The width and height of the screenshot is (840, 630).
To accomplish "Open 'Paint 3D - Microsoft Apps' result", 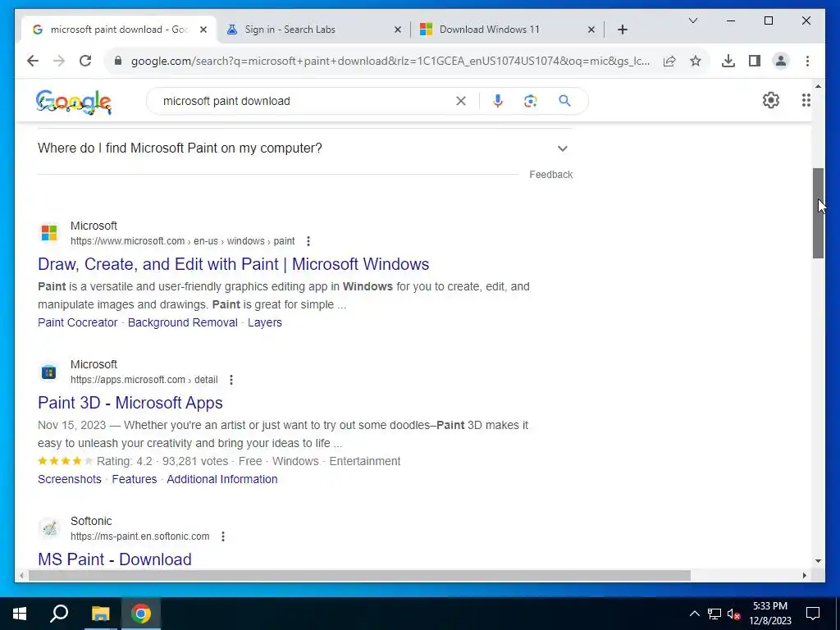I will click(130, 403).
